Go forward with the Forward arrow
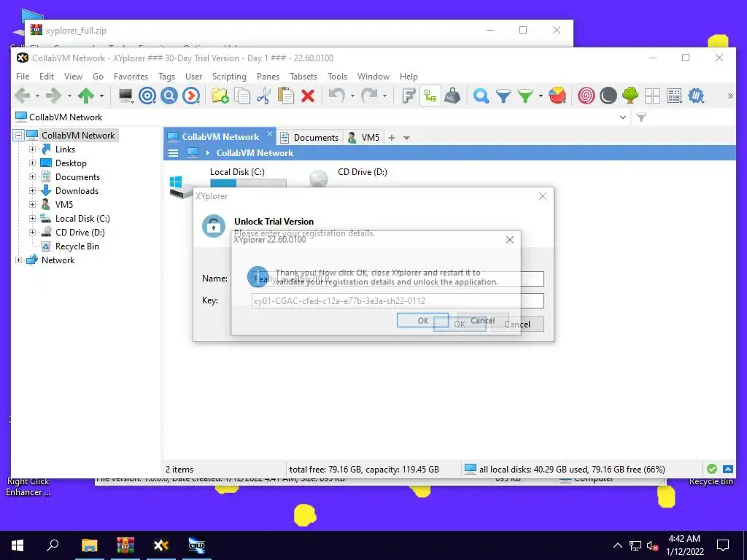 pyautogui.click(x=53, y=96)
